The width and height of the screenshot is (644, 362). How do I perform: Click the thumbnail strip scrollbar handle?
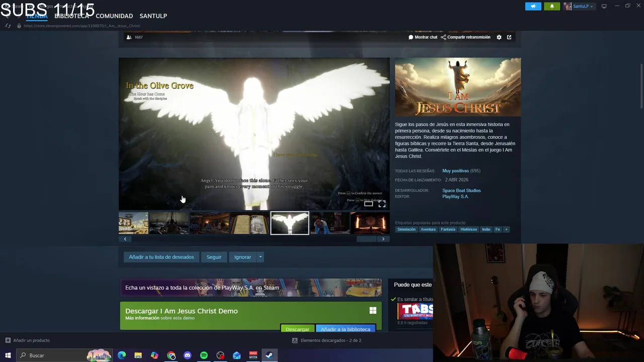pos(366,239)
